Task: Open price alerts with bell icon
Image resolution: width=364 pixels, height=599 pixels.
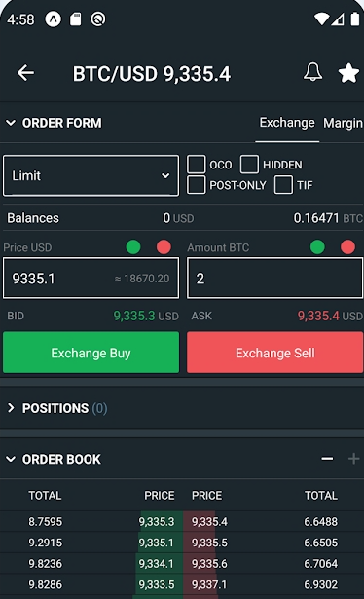Action: [x=312, y=72]
